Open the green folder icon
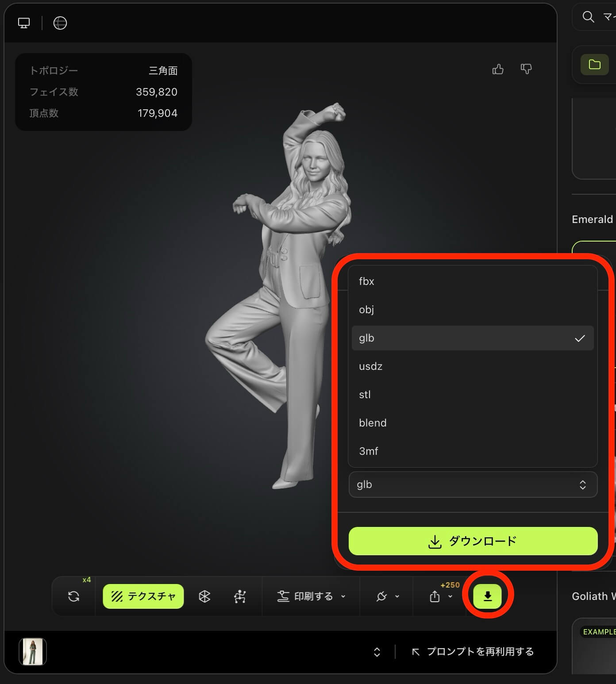The image size is (616, 684). 594,65
